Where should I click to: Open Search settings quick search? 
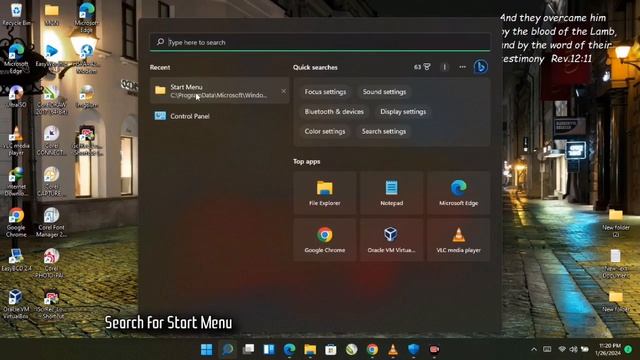[x=384, y=131]
